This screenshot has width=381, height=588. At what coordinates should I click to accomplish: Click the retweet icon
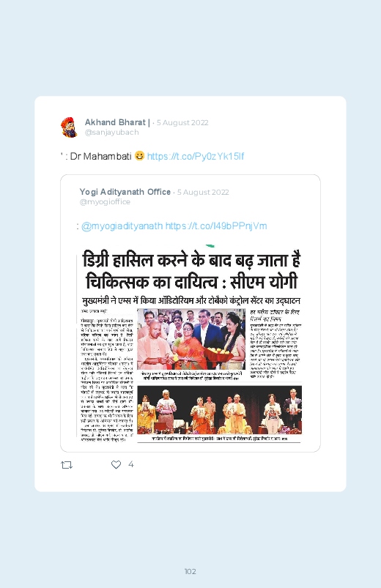coord(67,465)
